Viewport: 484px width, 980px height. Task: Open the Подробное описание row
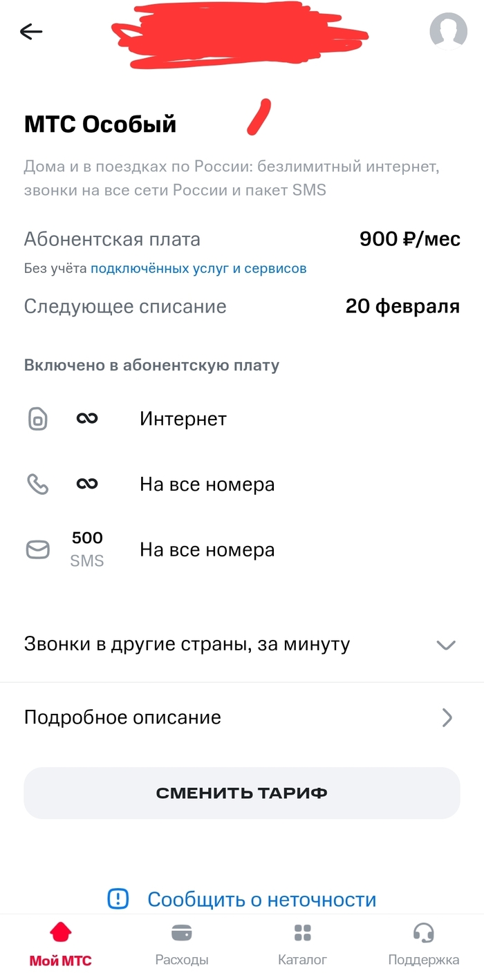coord(123,717)
